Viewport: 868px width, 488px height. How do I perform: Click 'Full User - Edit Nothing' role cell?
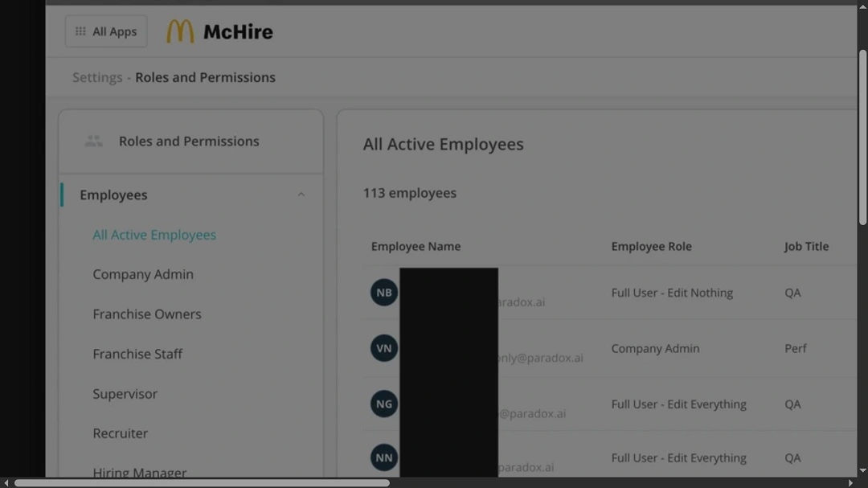tap(672, 293)
